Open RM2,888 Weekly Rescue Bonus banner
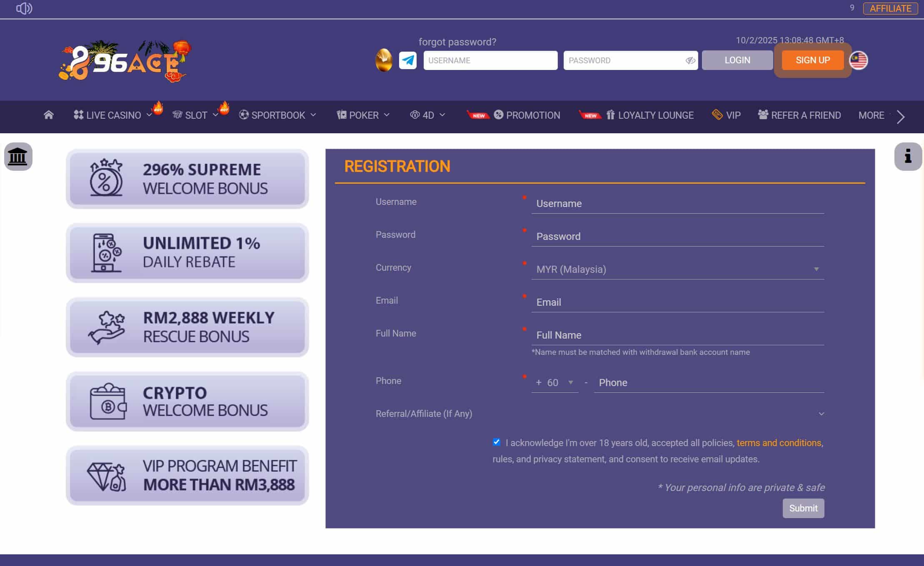 tap(187, 327)
